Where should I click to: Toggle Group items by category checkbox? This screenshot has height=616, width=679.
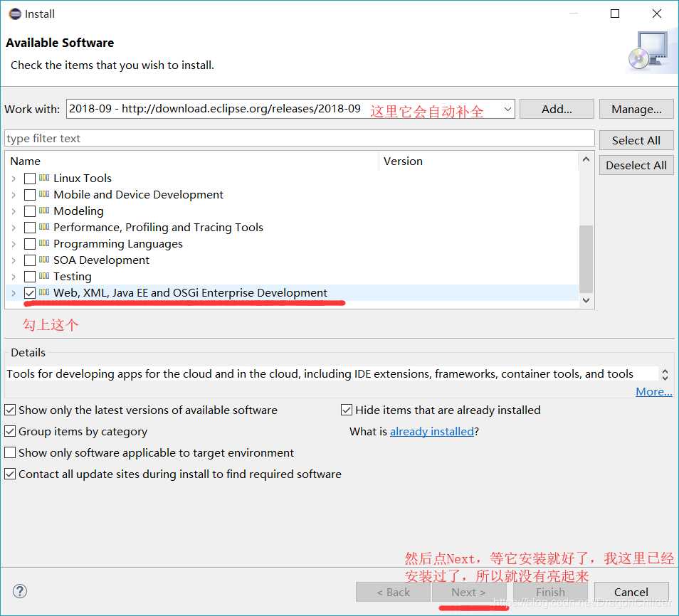tap(10, 431)
